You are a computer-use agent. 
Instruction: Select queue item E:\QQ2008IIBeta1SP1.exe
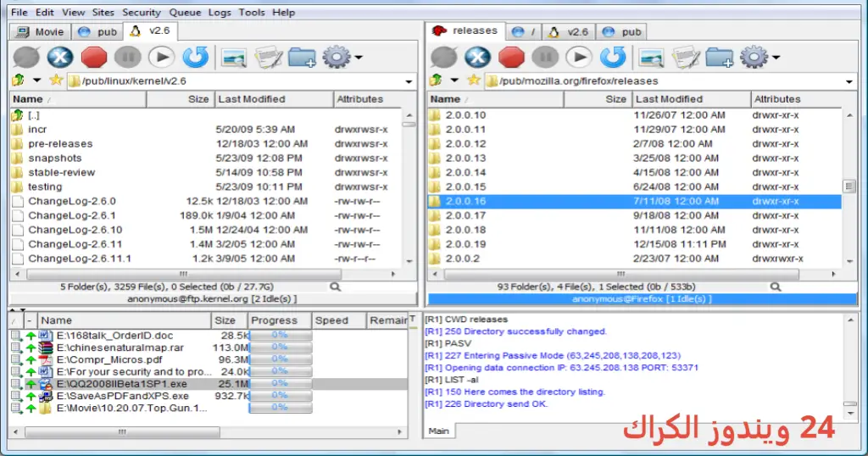click(x=122, y=384)
